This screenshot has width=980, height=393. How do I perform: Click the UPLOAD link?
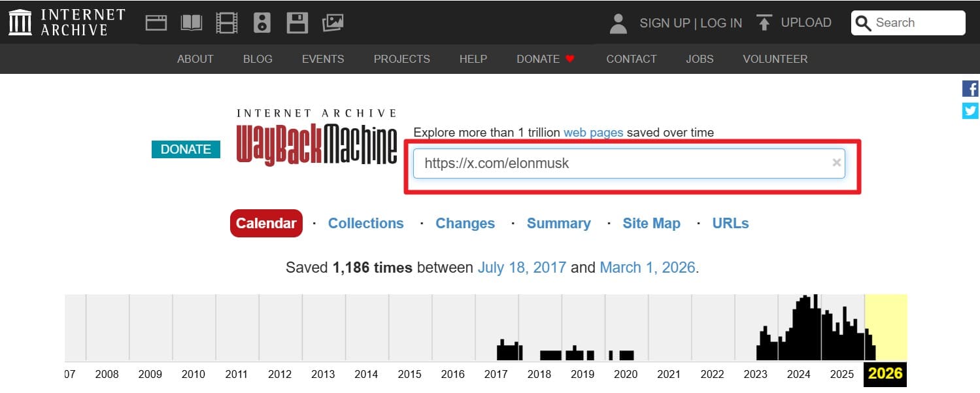(x=806, y=22)
